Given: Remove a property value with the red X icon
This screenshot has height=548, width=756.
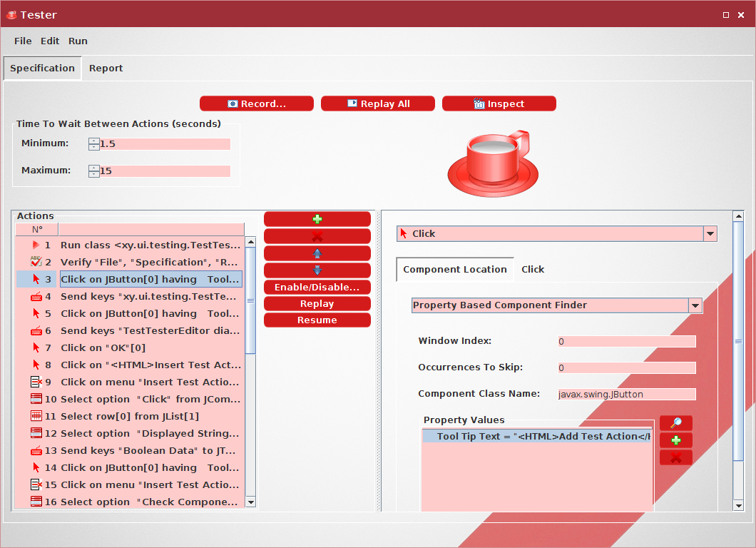Looking at the screenshot, I should pyautogui.click(x=675, y=457).
